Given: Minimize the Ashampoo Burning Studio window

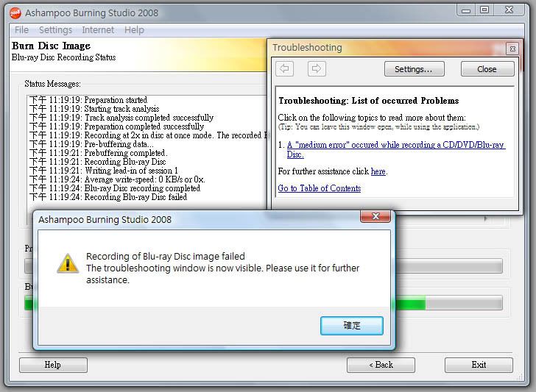Looking at the screenshot, I should coord(466,10).
